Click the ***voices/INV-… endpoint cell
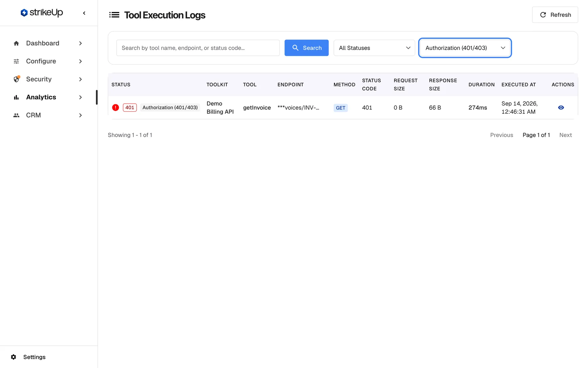This screenshot has width=588, height=368. 298,108
